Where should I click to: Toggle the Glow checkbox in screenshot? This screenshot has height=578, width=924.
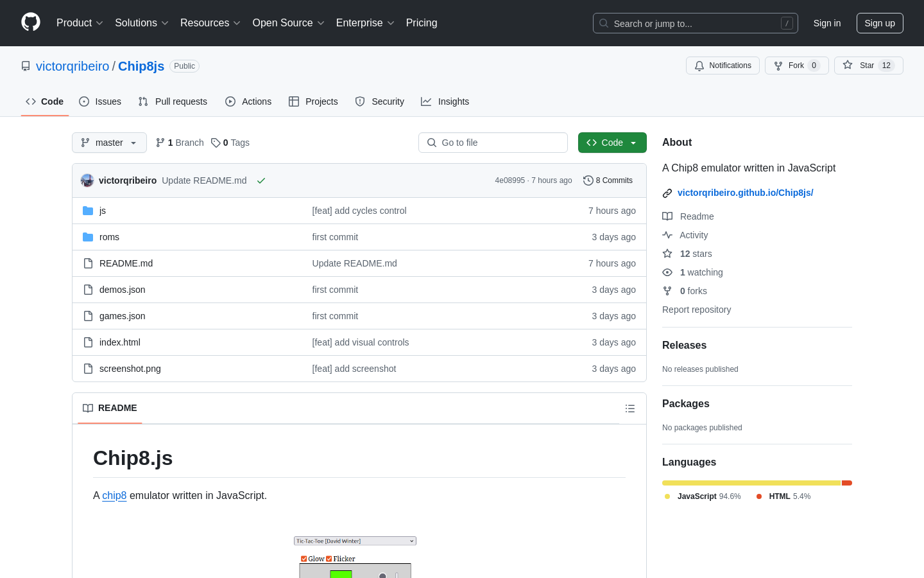(x=304, y=559)
